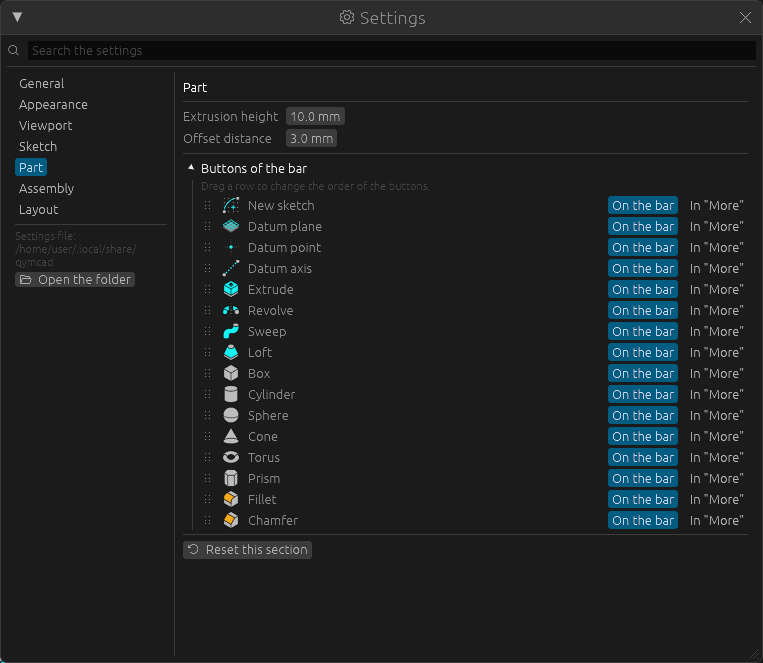Screen dimensions: 763x663
Task: Click Reset this section button
Action: [x=247, y=549]
